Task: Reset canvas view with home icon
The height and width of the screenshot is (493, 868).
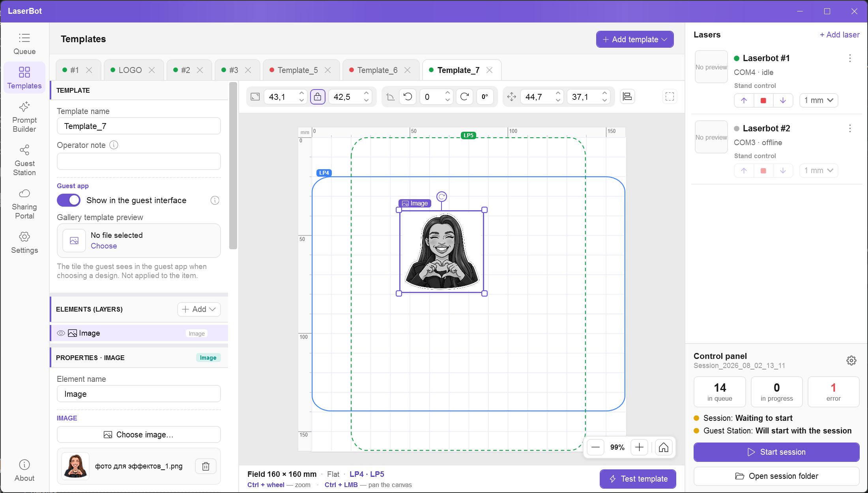Action: tap(664, 447)
